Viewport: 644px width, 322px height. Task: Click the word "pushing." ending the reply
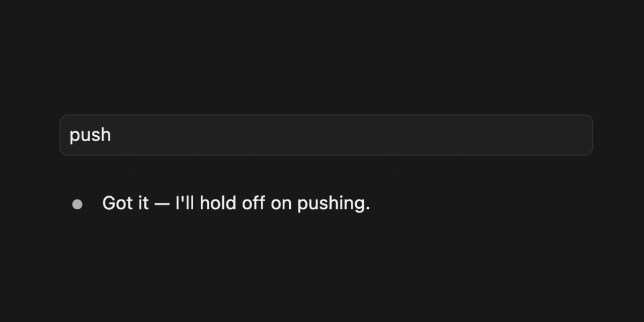point(334,204)
